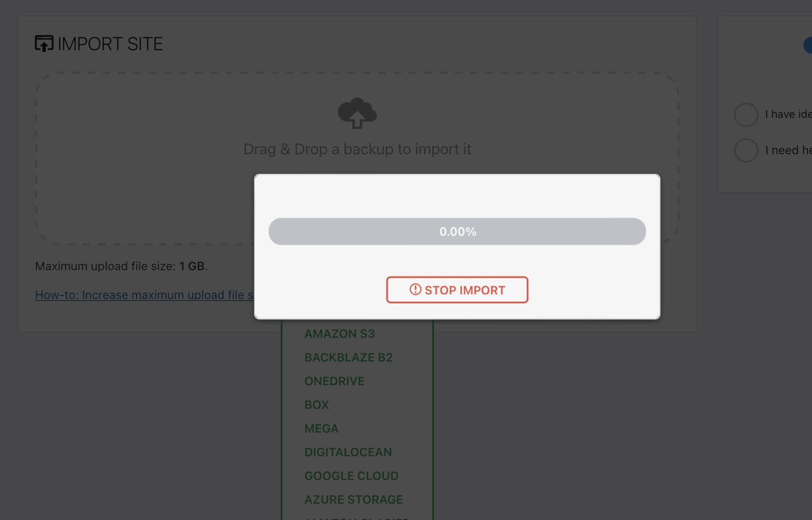Choose DigitalOcean import option
Viewport: 812px width, 520px height.
348,452
